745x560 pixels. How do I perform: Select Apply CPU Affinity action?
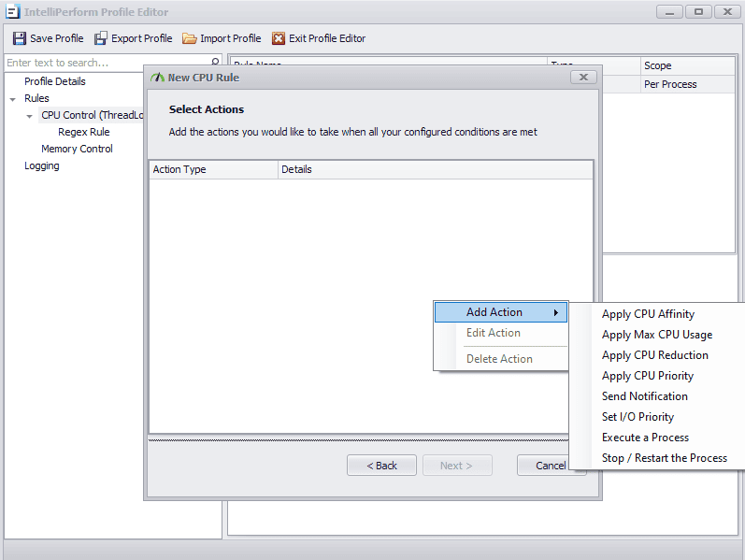(648, 314)
